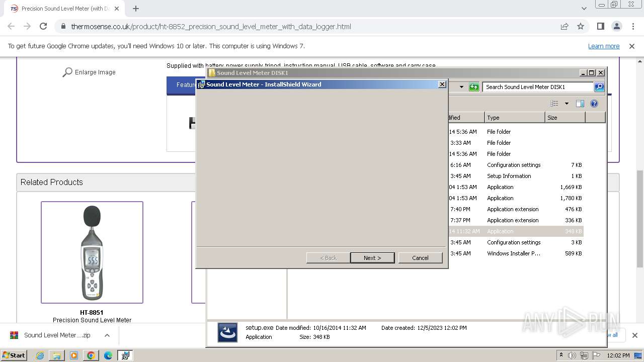Open a new Chrome tab
The height and width of the screenshot is (362, 644).
(x=136, y=9)
